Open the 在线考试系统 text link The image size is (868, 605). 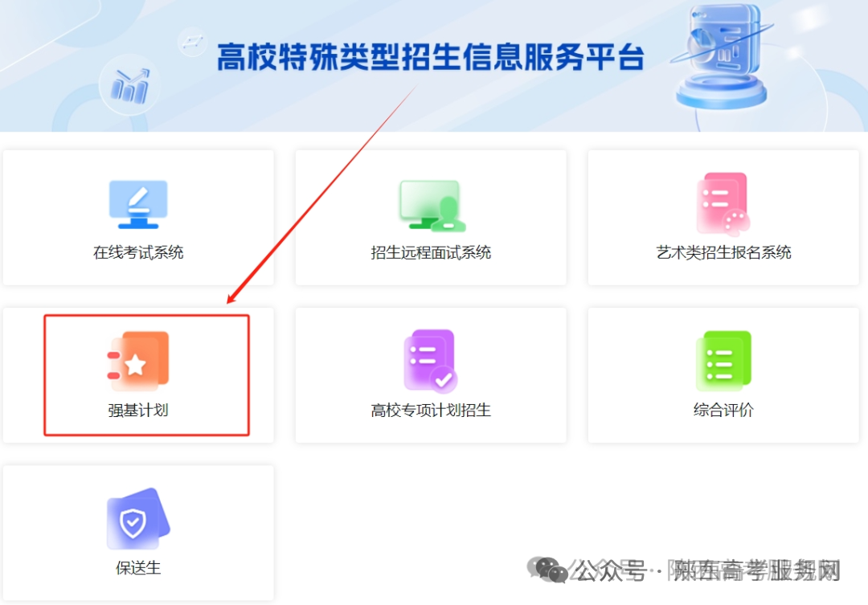coord(138,252)
